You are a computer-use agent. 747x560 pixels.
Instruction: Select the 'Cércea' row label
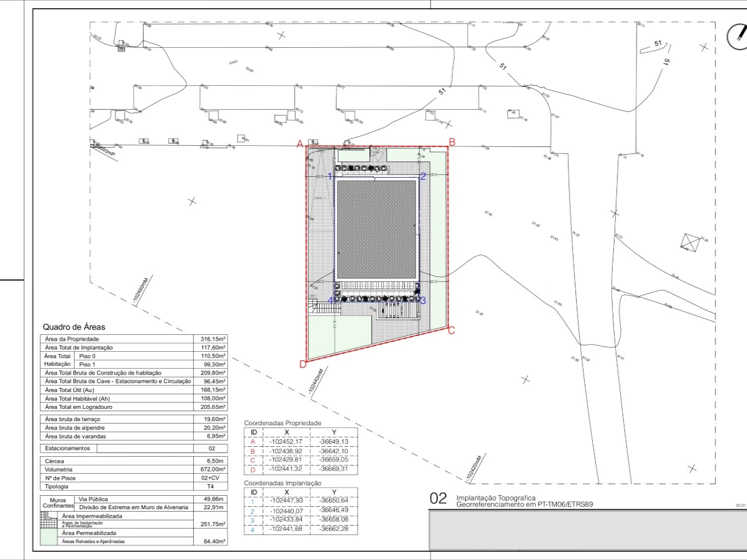(54, 461)
